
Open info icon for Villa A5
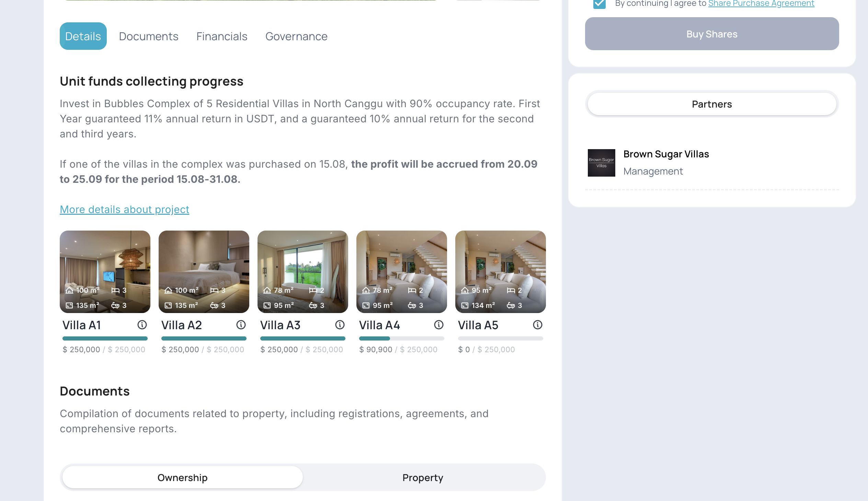point(538,325)
